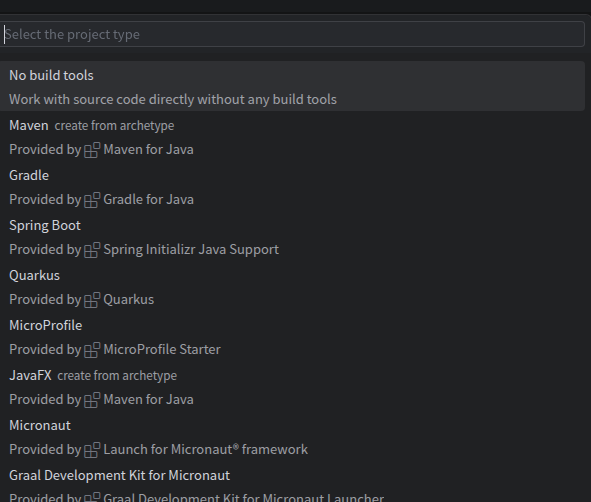Select MicroProfile from the list
Image resolution: width=591 pixels, height=502 pixels.
click(x=292, y=337)
